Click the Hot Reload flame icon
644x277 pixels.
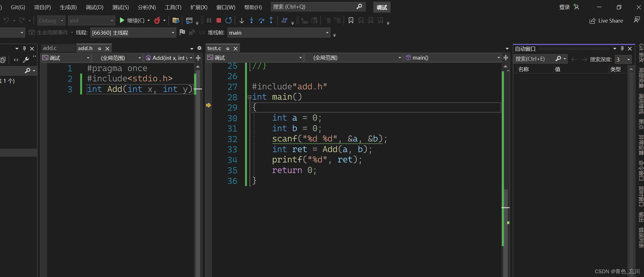pyautogui.click(x=157, y=20)
